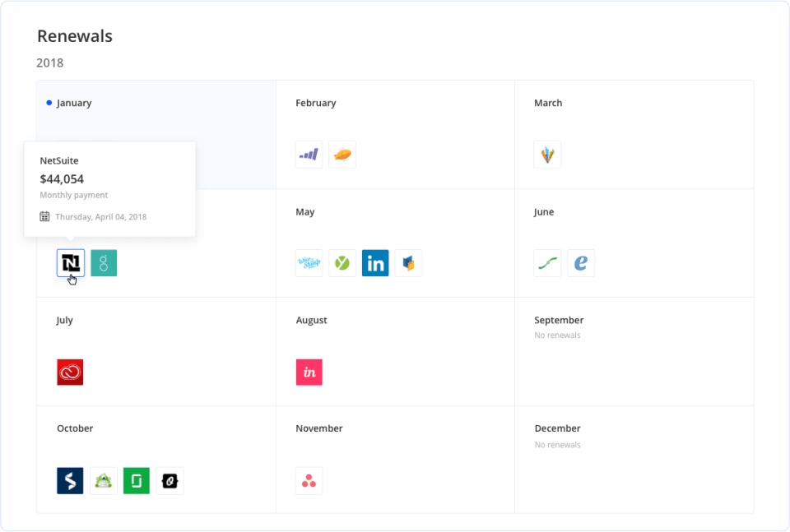790x532 pixels.
Task: Open the green swoosh icon in June
Action: coord(547,263)
